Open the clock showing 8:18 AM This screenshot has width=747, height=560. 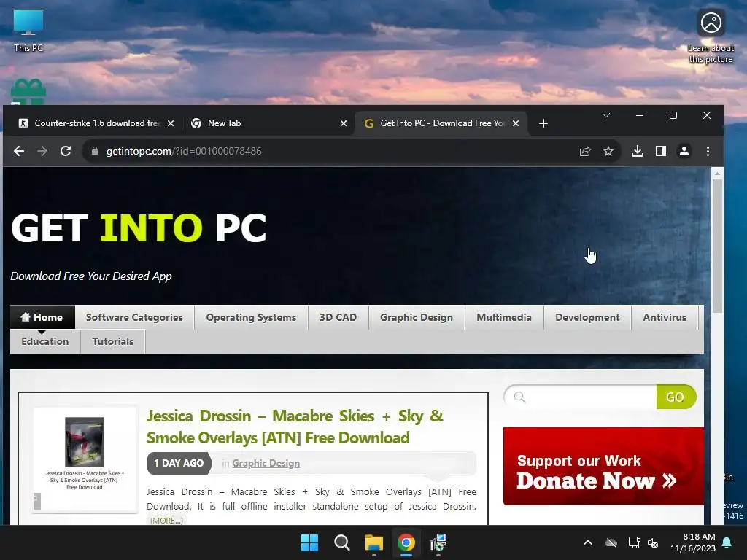[693, 542]
